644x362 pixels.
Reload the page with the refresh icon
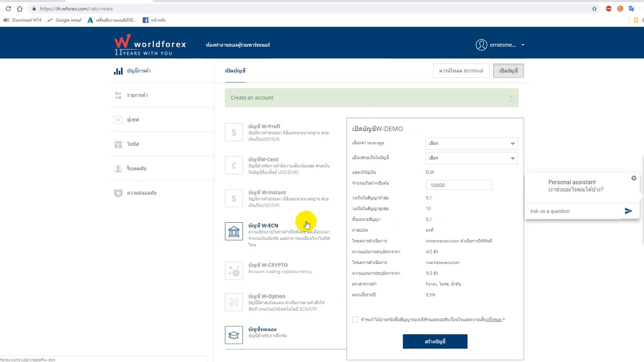point(8,9)
